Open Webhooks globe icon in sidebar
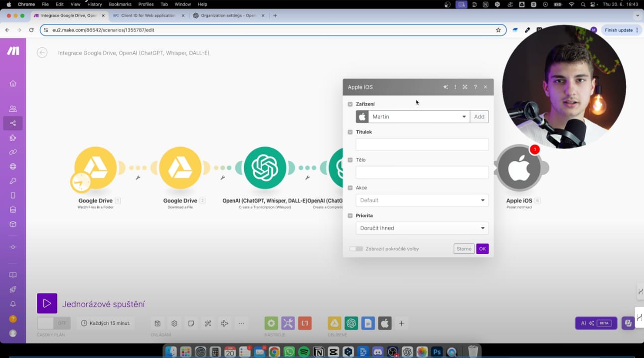Image resolution: width=644 pixels, height=358 pixels. click(13, 167)
